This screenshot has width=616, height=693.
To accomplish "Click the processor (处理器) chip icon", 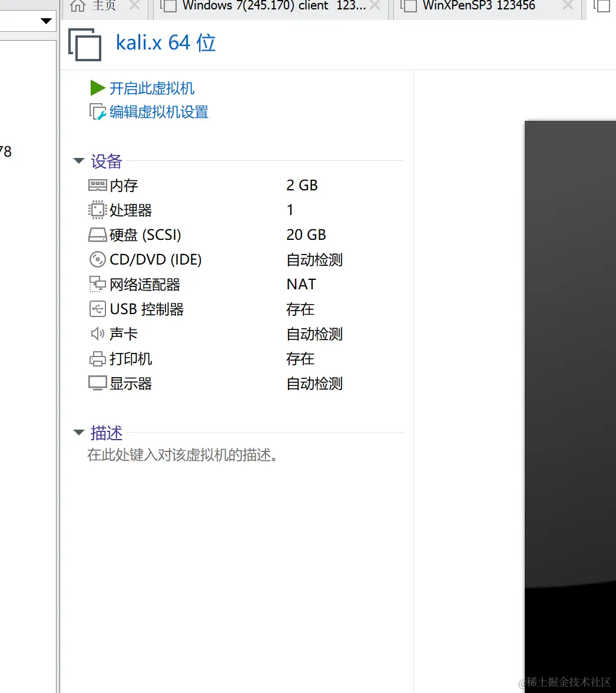I will coord(98,210).
